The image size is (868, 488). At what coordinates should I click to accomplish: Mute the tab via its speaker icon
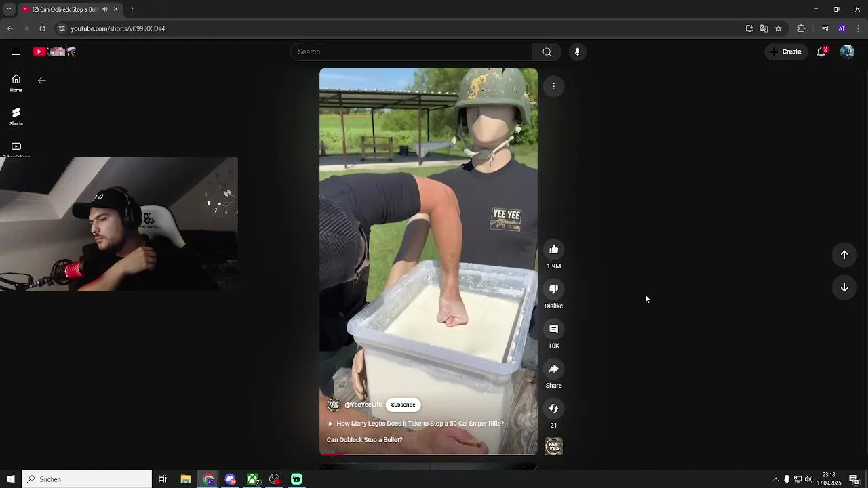coord(104,9)
